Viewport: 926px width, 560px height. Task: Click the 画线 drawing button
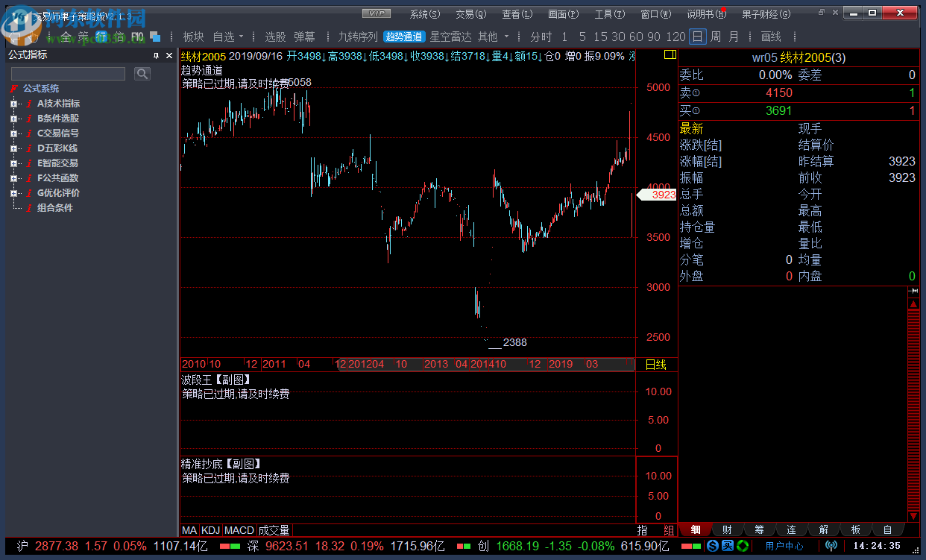(771, 37)
